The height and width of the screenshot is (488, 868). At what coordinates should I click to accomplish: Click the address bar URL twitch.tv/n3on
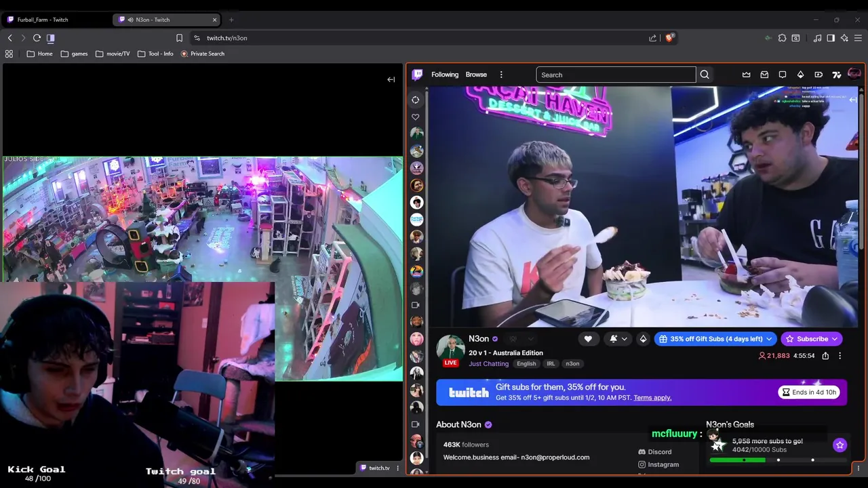(227, 38)
